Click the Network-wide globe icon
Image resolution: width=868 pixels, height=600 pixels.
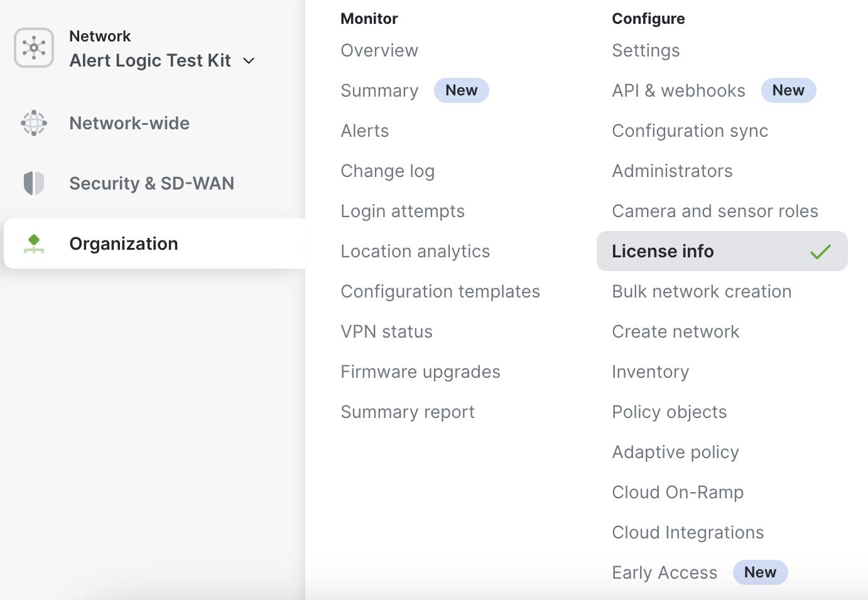(x=33, y=123)
